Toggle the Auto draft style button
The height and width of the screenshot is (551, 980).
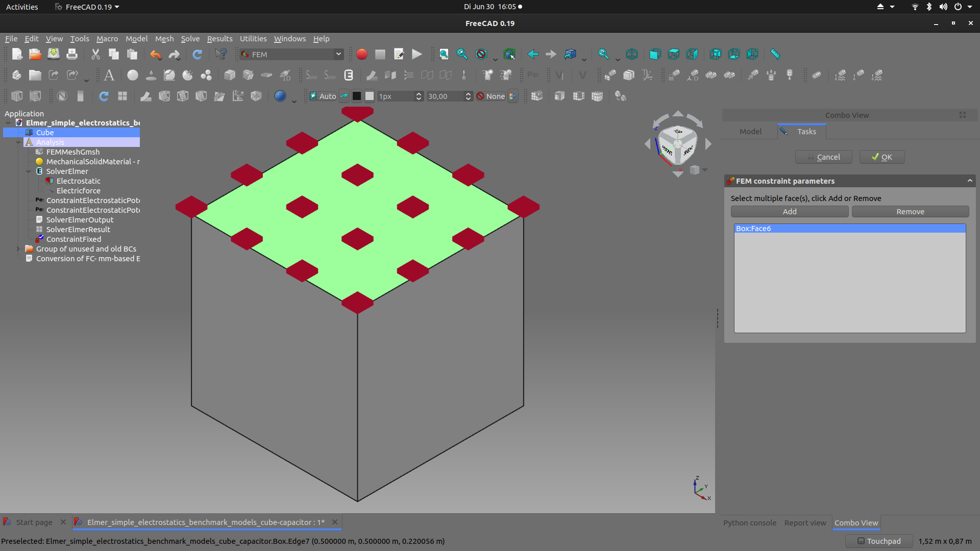(x=323, y=96)
